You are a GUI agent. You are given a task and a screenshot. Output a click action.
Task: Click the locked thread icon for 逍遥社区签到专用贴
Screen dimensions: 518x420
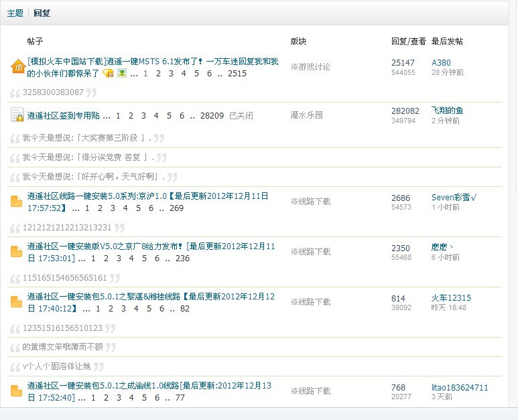click(x=17, y=115)
